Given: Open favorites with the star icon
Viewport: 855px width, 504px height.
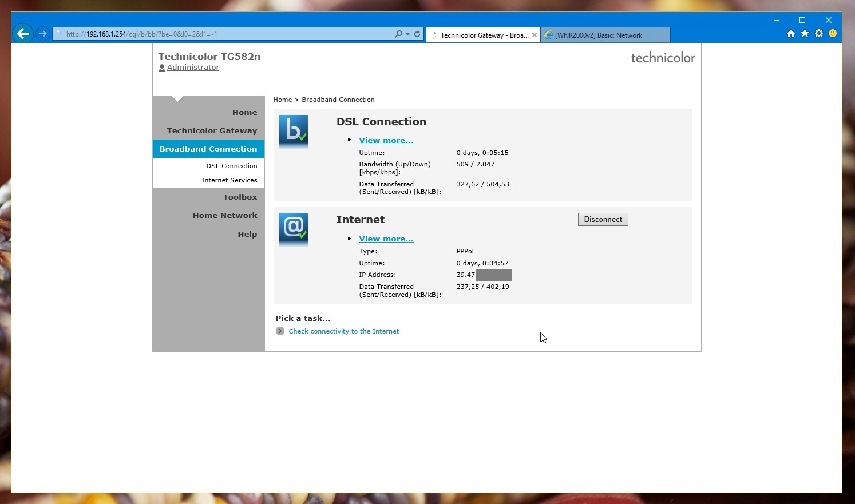Looking at the screenshot, I should pos(805,34).
